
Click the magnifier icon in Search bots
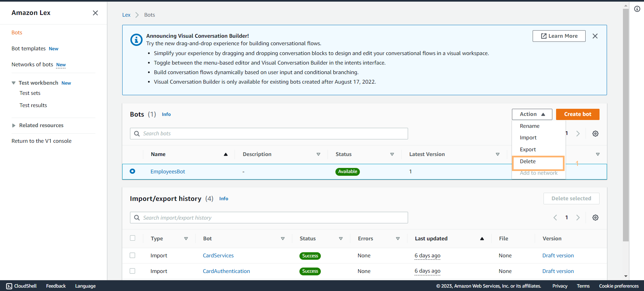[137, 134]
